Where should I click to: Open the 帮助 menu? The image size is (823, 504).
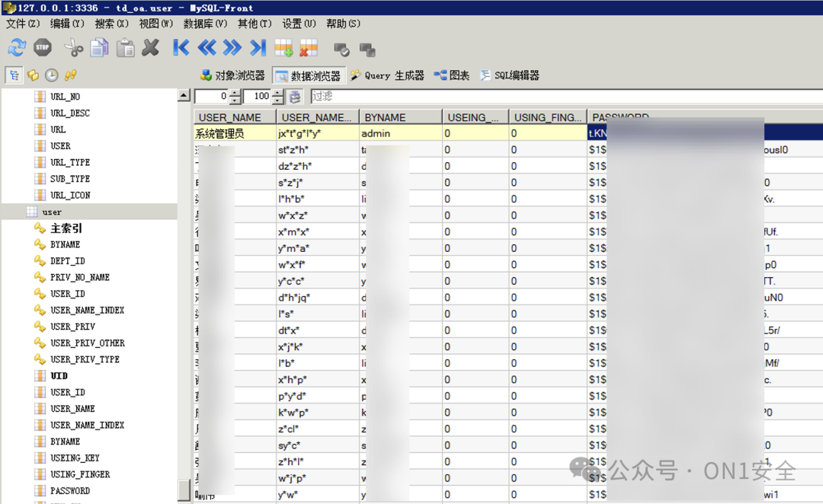click(x=343, y=24)
